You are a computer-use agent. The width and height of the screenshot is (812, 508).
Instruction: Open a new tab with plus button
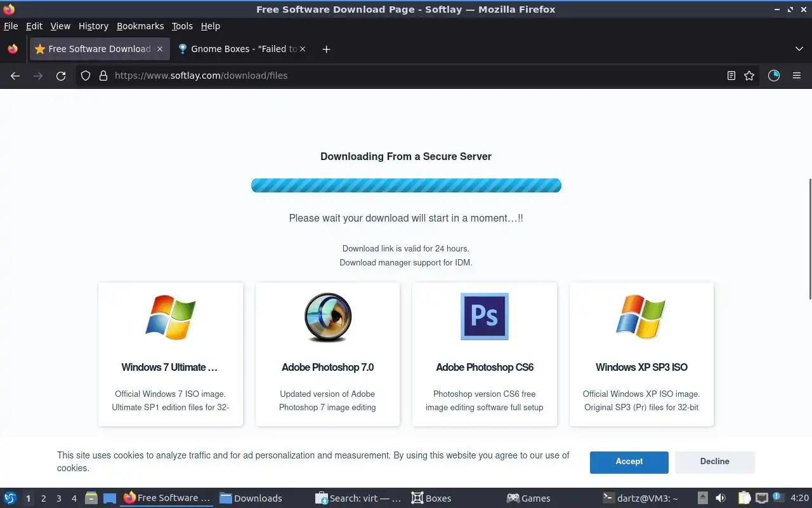(x=326, y=49)
